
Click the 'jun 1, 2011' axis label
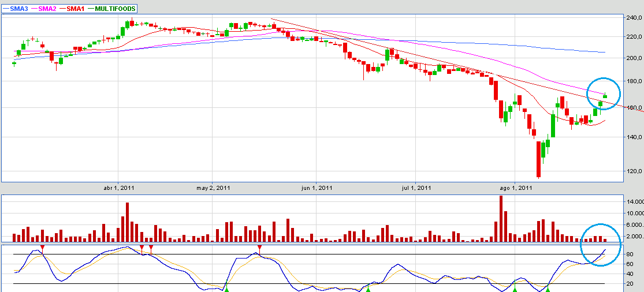[x=317, y=188]
